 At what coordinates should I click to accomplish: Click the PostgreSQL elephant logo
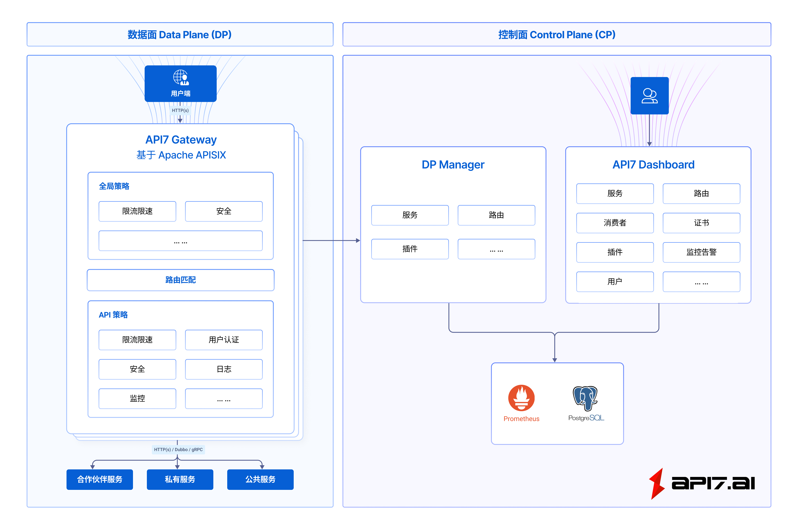585,398
